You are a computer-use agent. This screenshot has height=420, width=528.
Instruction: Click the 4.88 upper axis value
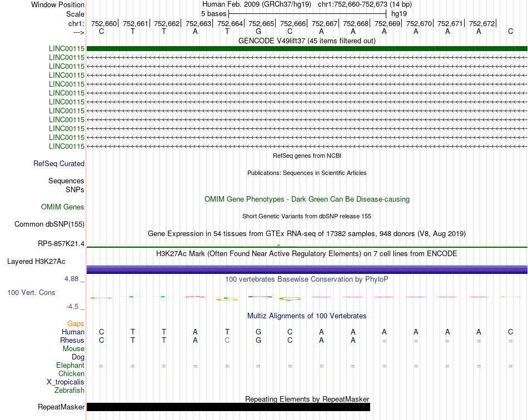pos(71,279)
